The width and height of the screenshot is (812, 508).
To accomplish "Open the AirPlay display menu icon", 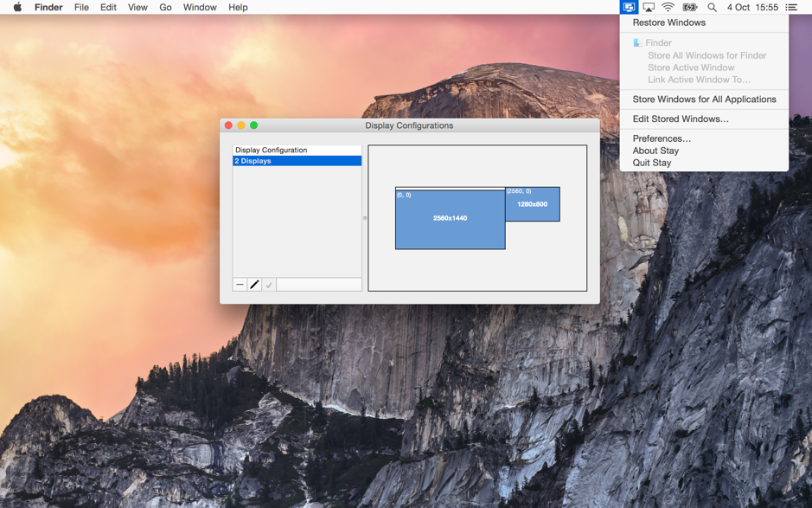I will pyautogui.click(x=649, y=8).
